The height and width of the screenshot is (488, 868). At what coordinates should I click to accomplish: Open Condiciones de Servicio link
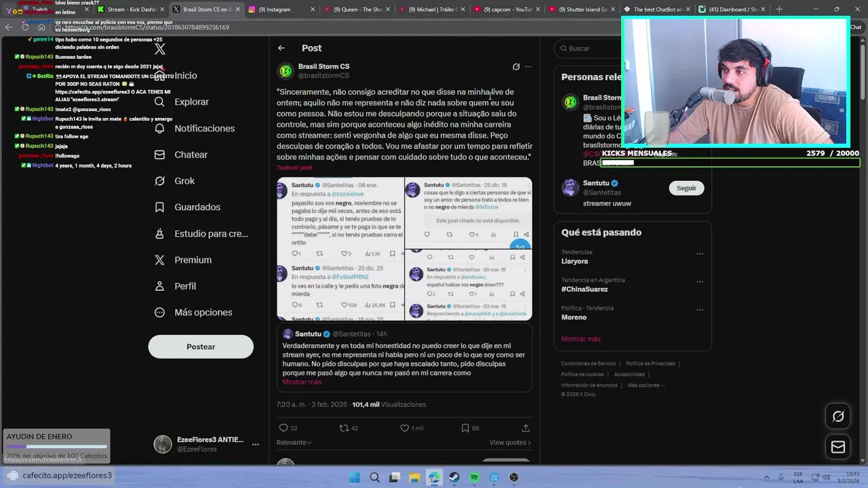point(588,364)
